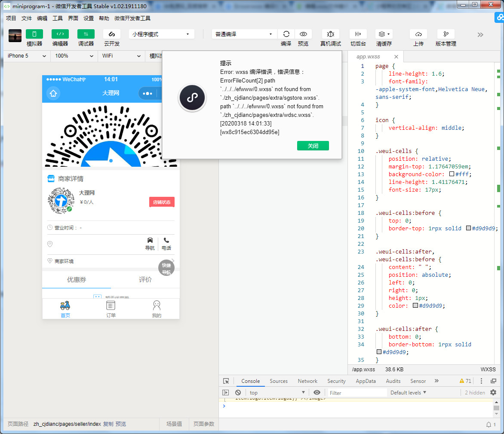Open the 微信开发者工具 menu
Image resolution: width=504 pixels, height=434 pixels.
point(132,18)
